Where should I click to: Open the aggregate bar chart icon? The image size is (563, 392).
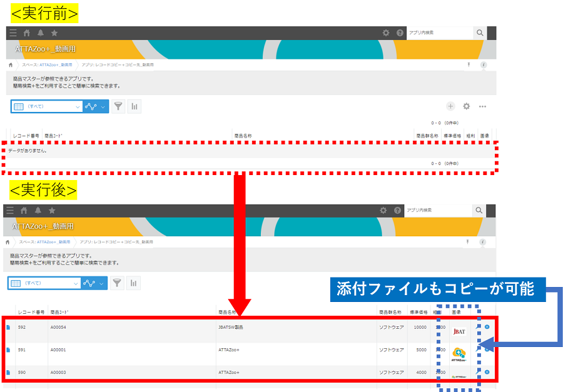point(134,106)
